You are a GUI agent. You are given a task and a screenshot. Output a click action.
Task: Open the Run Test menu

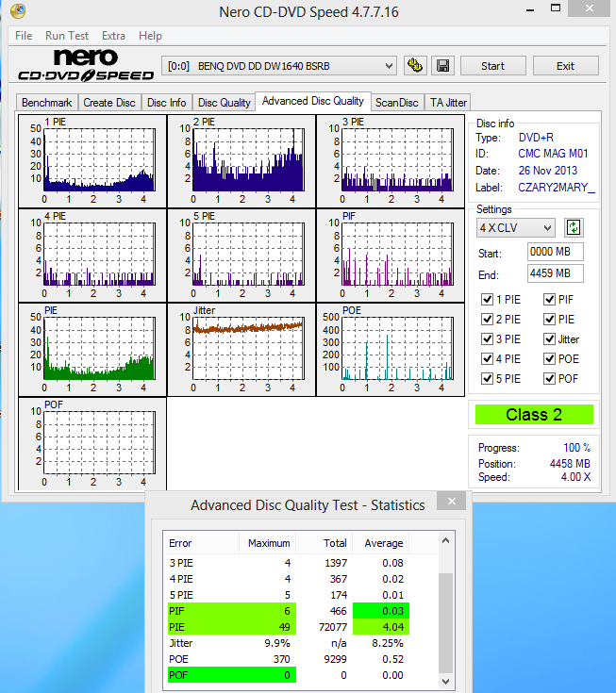(67, 36)
